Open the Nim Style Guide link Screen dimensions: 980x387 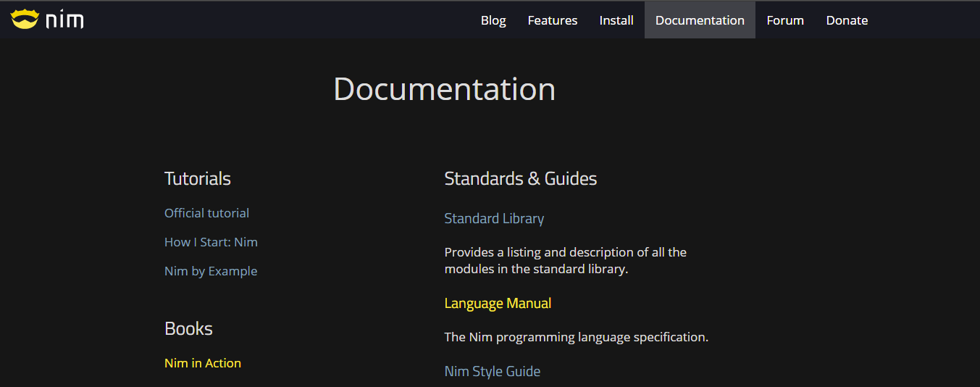click(493, 371)
